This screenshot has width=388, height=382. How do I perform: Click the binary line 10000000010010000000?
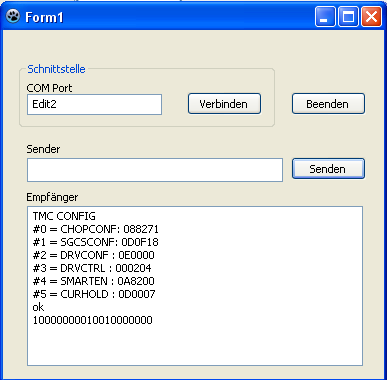click(x=93, y=320)
